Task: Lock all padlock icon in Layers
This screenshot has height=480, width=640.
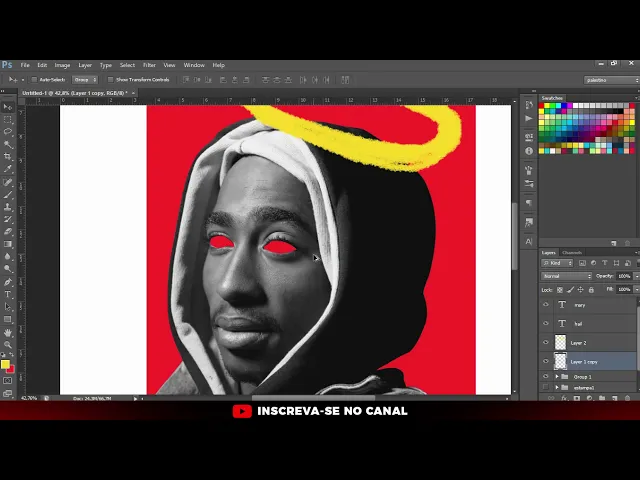Action: click(x=591, y=290)
